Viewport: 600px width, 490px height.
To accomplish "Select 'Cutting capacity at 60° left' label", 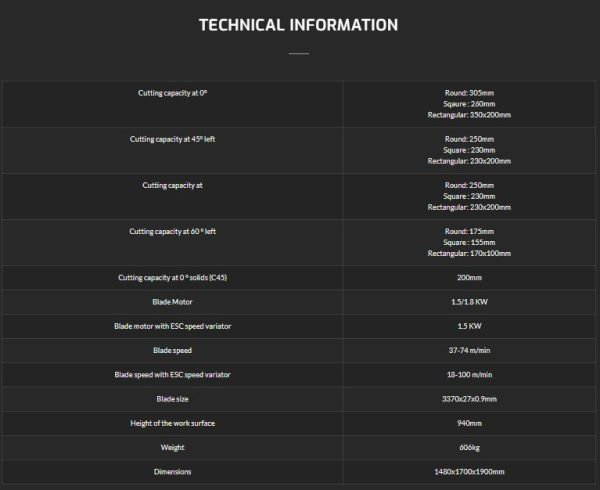I will pos(173,231).
